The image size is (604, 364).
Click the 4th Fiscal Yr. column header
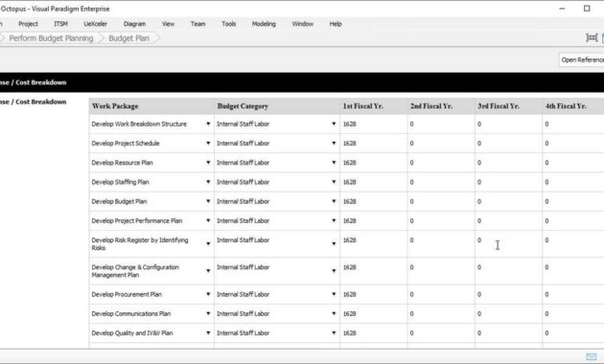point(573,106)
